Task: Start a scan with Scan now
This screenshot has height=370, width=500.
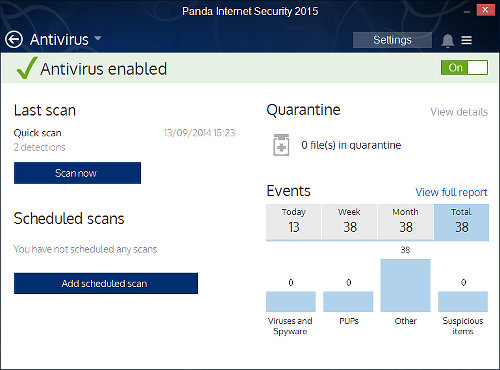Action: 77,173
